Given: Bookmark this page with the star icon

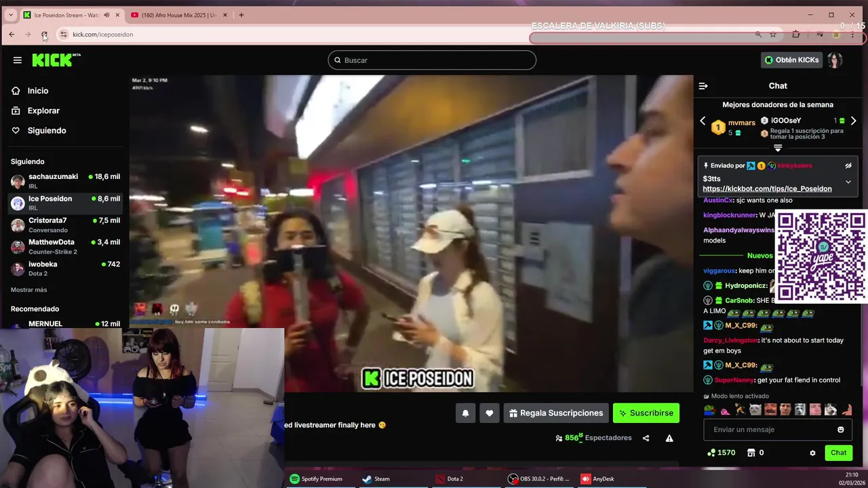Looking at the screenshot, I should [x=773, y=35].
